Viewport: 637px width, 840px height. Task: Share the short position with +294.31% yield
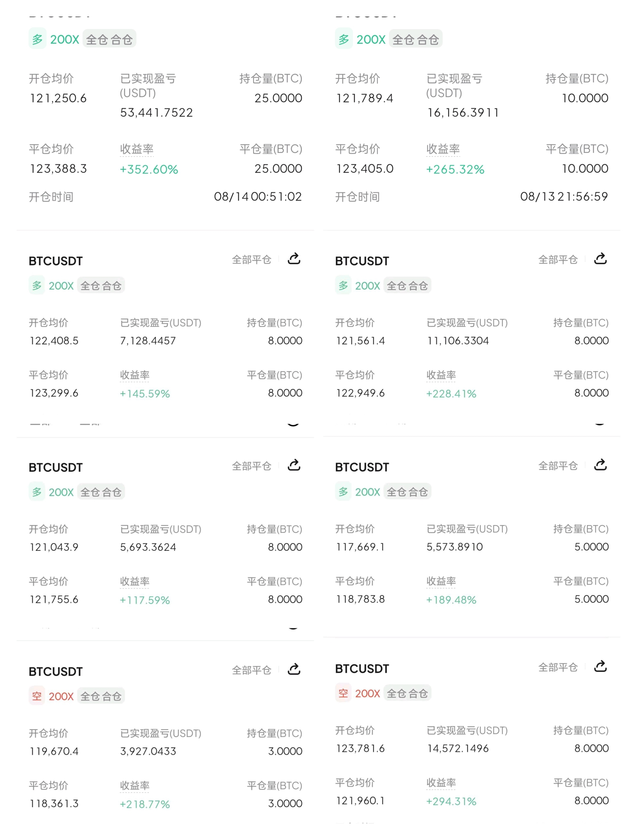pyautogui.click(x=600, y=667)
